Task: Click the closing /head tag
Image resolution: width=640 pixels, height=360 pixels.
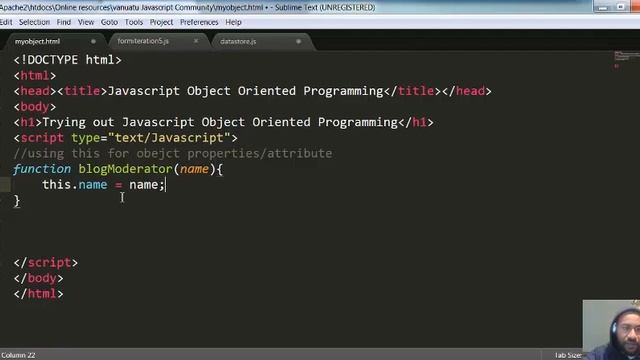Action: point(467,91)
